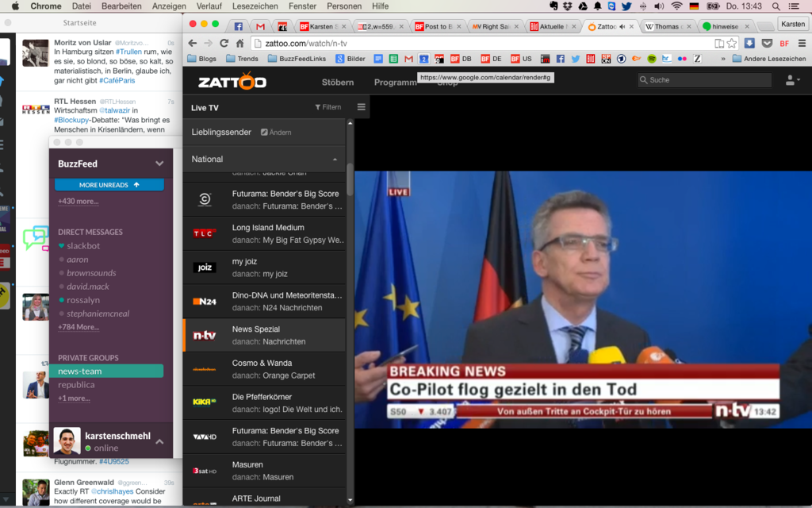Open the slackbot direct message
The image size is (812, 508).
(x=82, y=246)
